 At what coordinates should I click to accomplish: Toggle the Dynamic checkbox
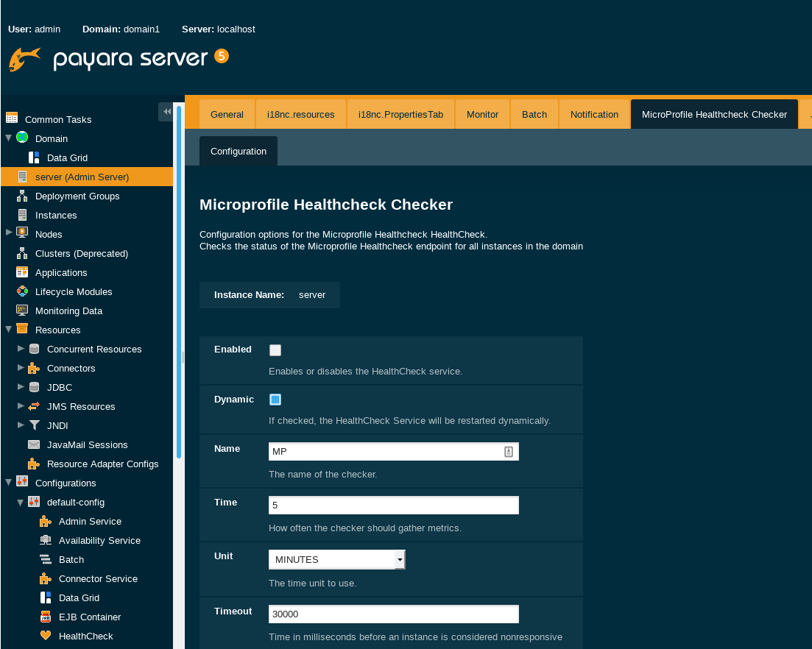click(275, 400)
